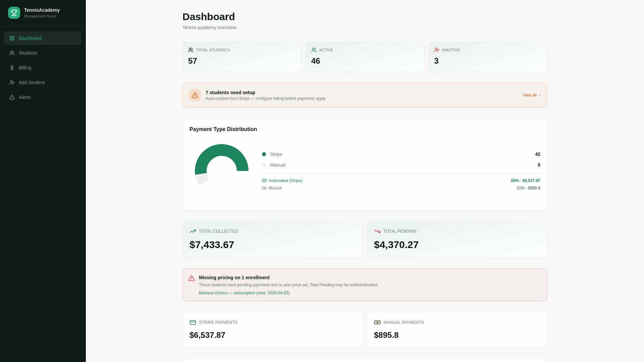The image size is (644, 362).
Task: Click the Management Panel subtitle
Action: (40, 16)
